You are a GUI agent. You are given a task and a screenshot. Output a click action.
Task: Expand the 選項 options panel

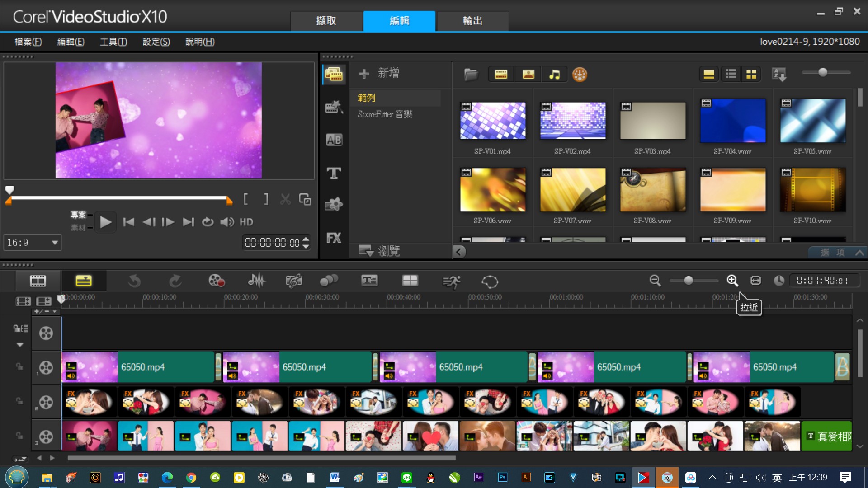[x=837, y=253]
